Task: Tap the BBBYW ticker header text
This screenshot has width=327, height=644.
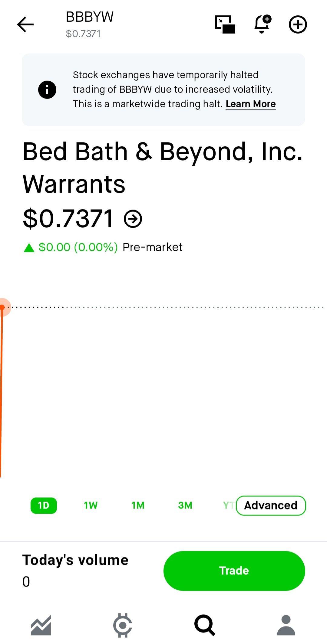Action: click(x=90, y=17)
